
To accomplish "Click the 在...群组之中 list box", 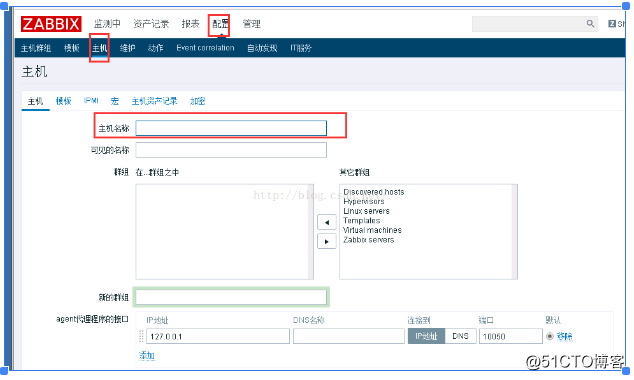I will point(224,232).
